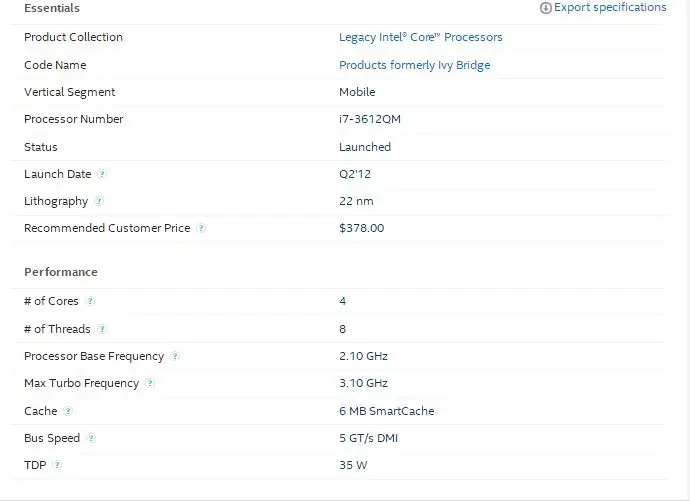The height and width of the screenshot is (501, 690).
Task: Select the price value $378.00
Action: click(x=361, y=228)
